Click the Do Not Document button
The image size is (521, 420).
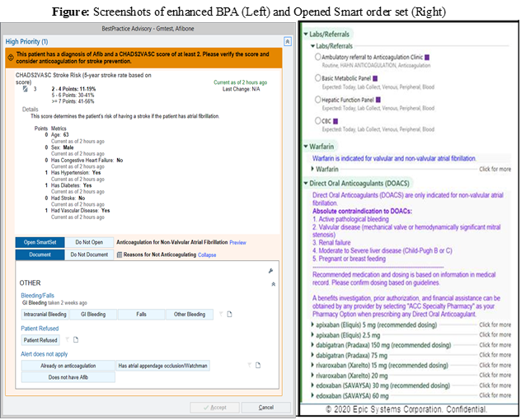(x=90, y=255)
